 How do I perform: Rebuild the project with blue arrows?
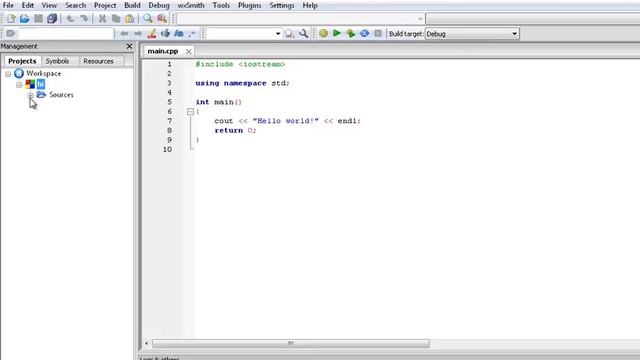click(364, 33)
